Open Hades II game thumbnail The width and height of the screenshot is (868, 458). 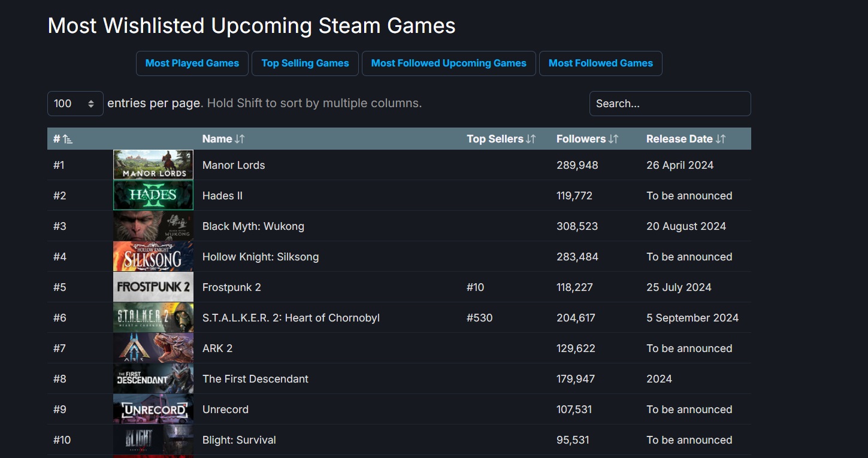click(153, 195)
